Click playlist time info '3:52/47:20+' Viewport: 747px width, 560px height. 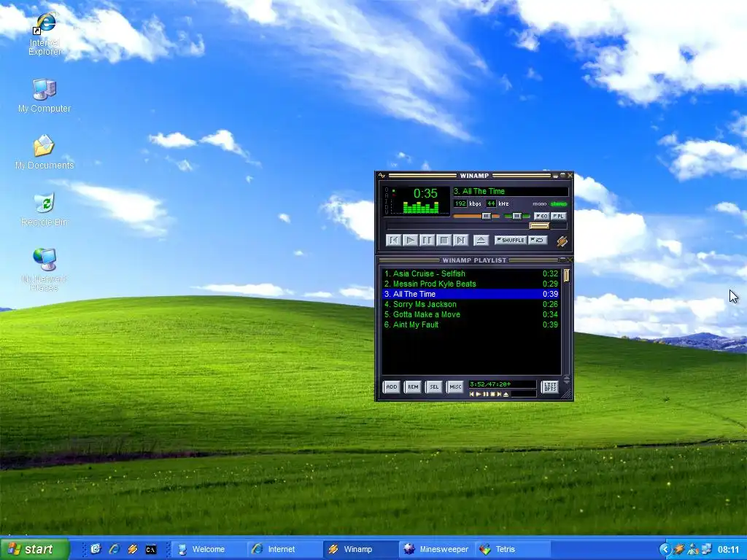pos(503,384)
